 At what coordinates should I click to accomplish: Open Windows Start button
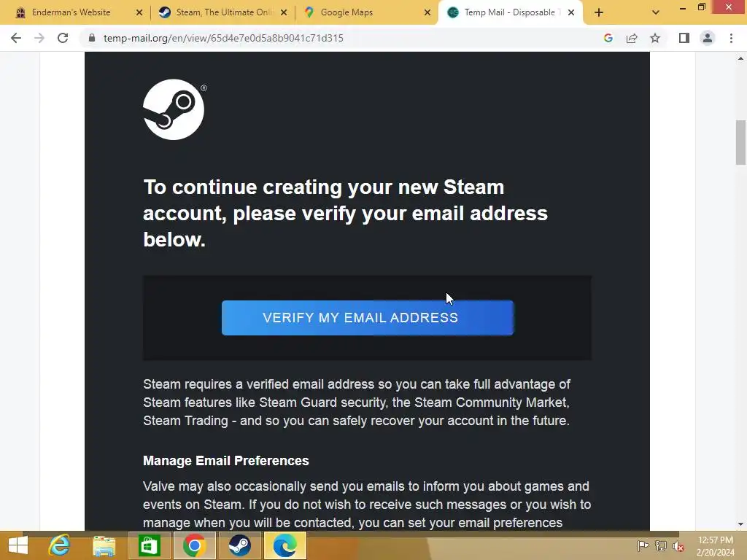[18, 545]
